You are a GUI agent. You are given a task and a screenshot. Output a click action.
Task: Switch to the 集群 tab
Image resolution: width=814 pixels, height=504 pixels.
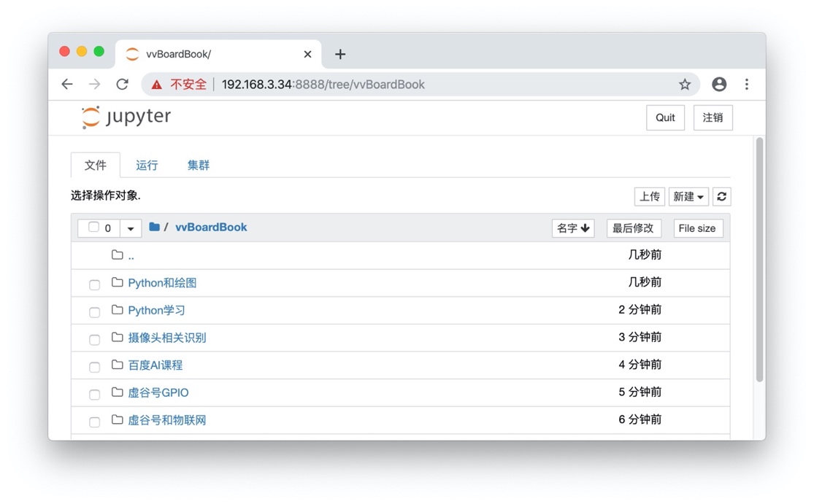199,165
